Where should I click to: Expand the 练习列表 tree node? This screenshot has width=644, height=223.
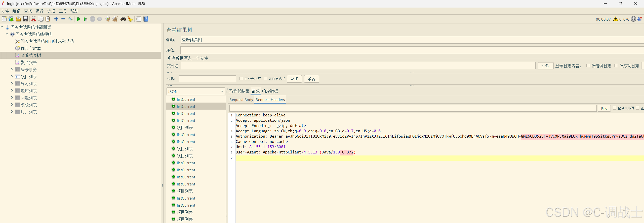12,83
